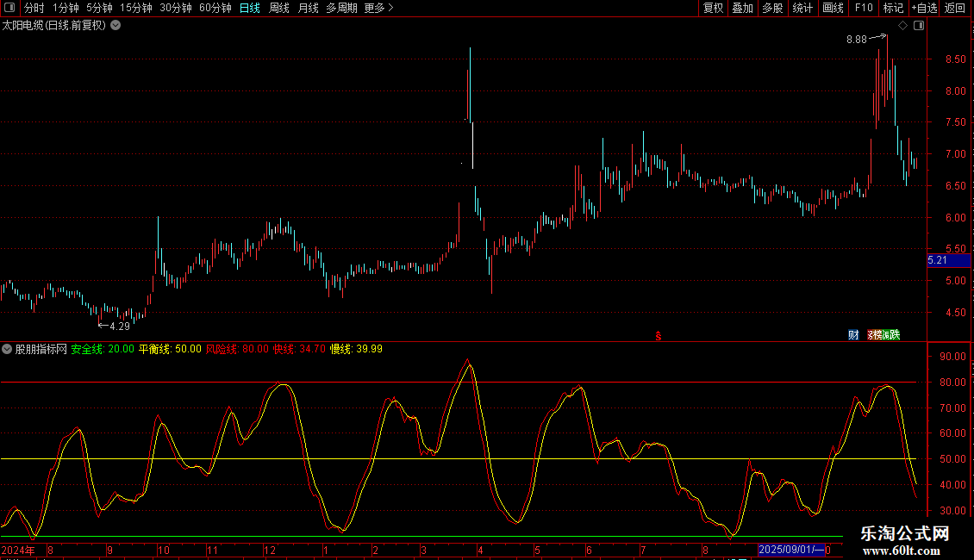Click the panel layout icon at top-left
974x560 pixels.
pyautogui.click(x=9, y=8)
